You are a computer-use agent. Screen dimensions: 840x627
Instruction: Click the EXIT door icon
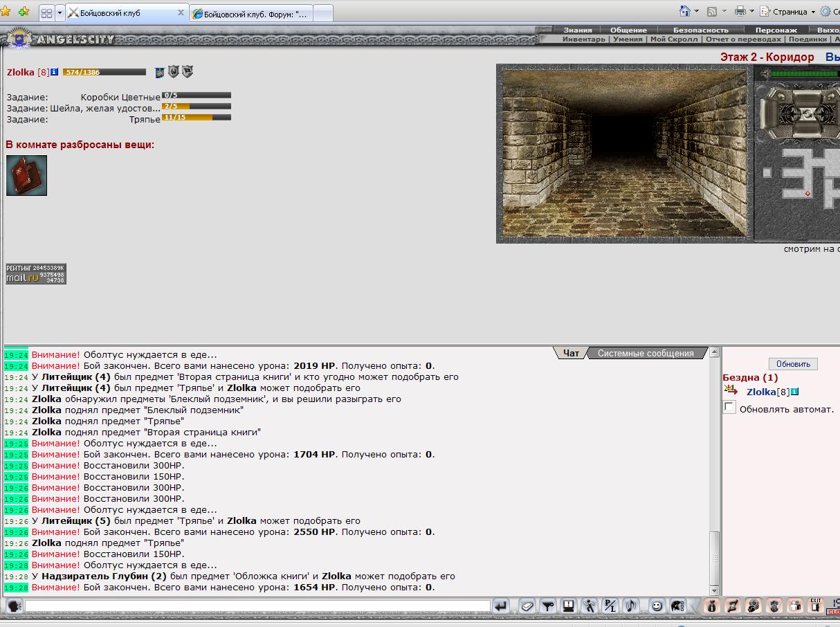816,606
